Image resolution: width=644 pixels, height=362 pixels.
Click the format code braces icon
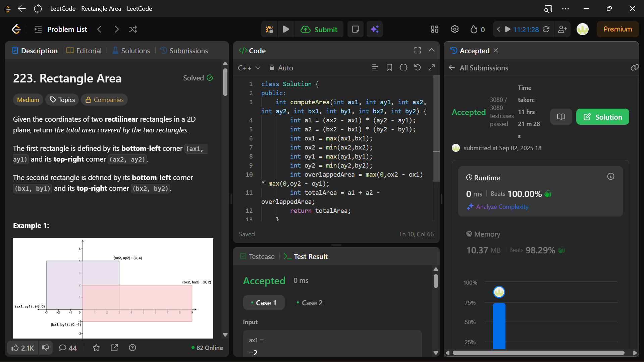403,68
